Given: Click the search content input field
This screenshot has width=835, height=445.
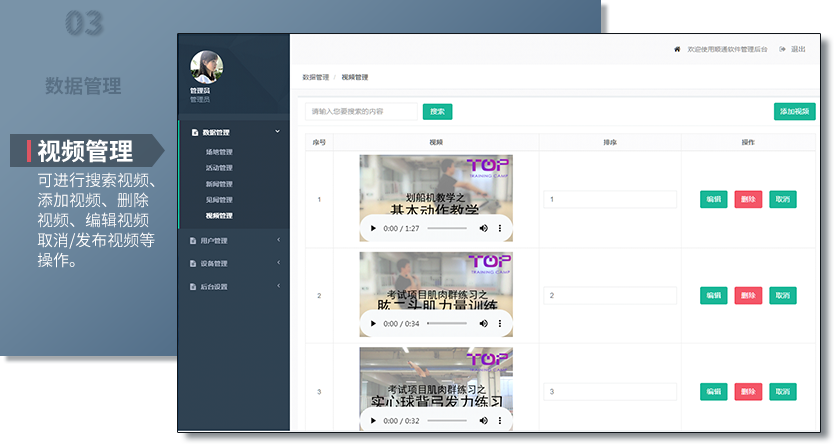Looking at the screenshot, I should tap(361, 112).
